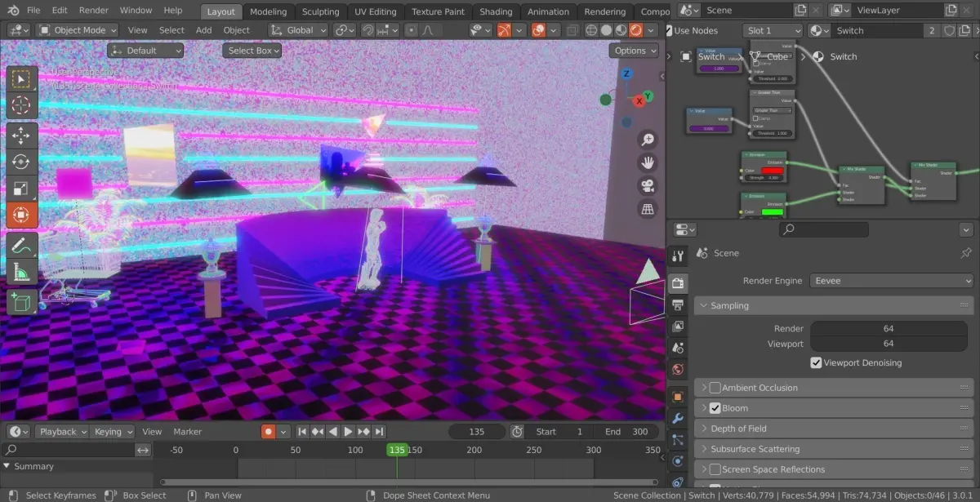This screenshot has width=980, height=502.
Task: Toggle fake user shield for material
Action: (x=949, y=30)
